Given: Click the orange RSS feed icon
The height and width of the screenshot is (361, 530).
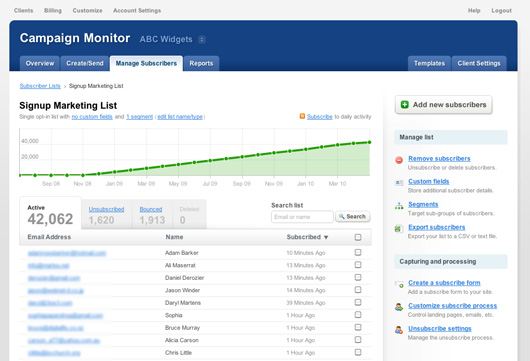Looking at the screenshot, I should pos(302,116).
